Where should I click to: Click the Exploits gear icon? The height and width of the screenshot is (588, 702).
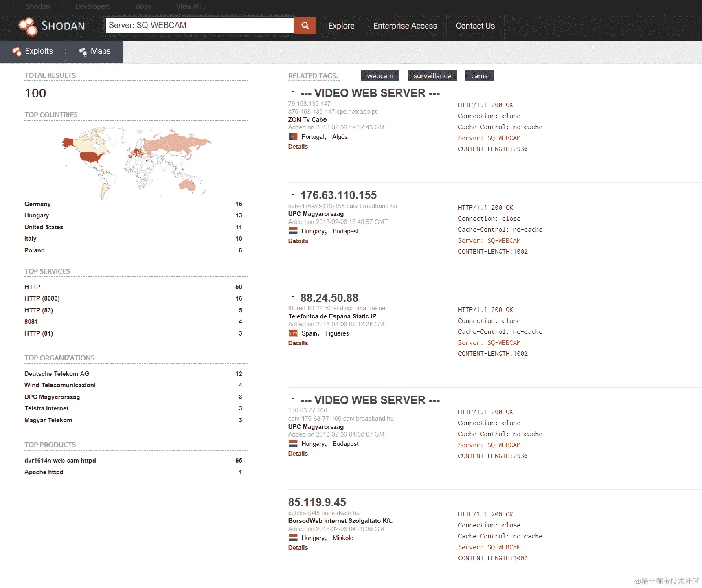17,51
